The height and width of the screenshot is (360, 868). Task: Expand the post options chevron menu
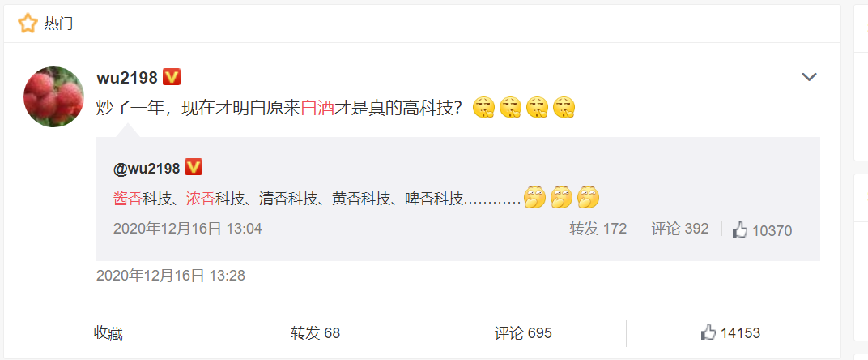coord(810,77)
